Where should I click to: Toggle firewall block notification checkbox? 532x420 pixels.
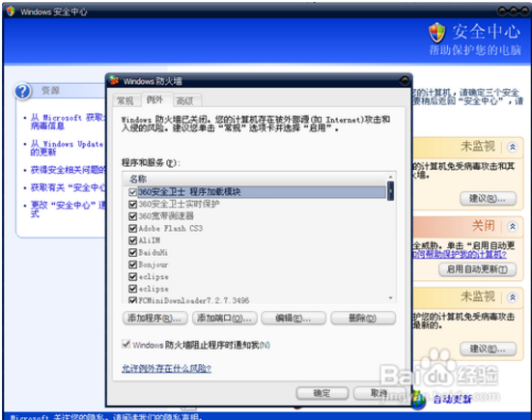(x=126, y=345)
